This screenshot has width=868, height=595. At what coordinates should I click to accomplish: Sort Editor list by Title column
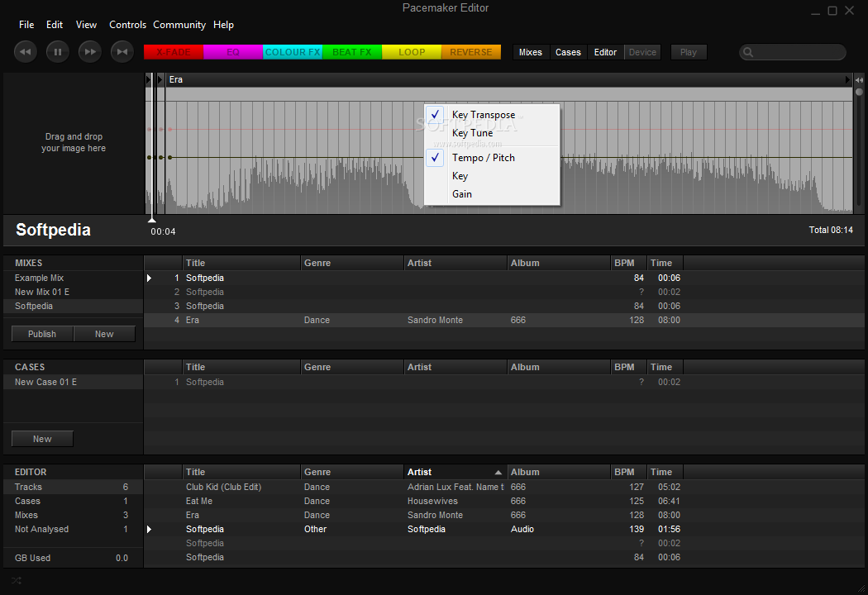coord(241,472)
